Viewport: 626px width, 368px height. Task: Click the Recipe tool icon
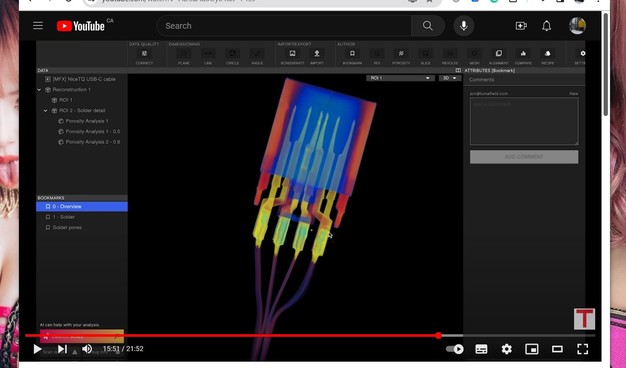point(547,54)
